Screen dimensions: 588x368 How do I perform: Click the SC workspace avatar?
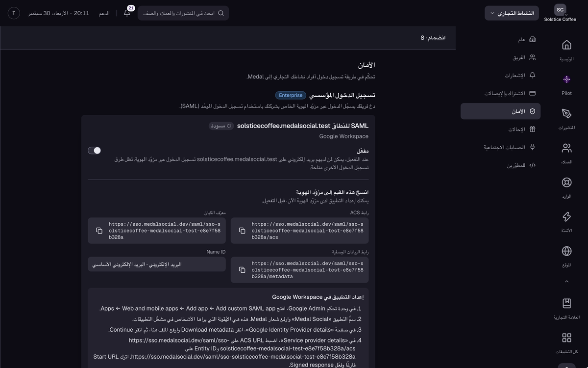coord(560,10)
